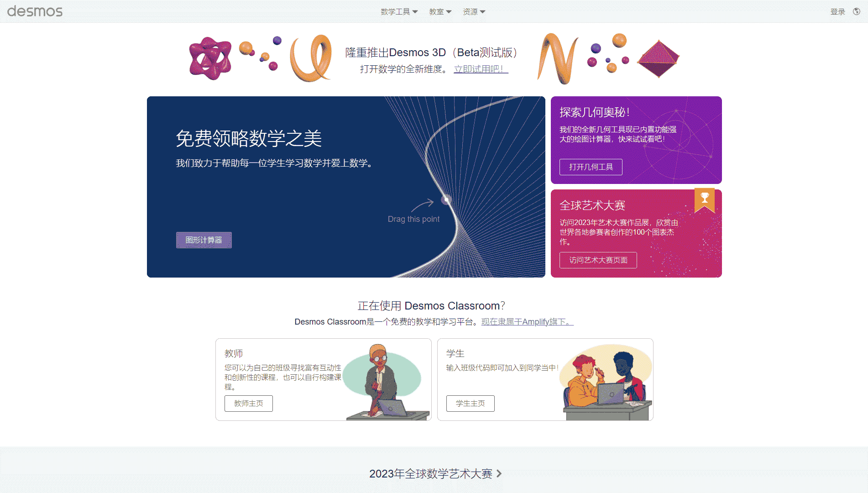Click the 访问艺术大赛页面 button
This screenshot has height=493, width=868.
(x=598, y=260)
